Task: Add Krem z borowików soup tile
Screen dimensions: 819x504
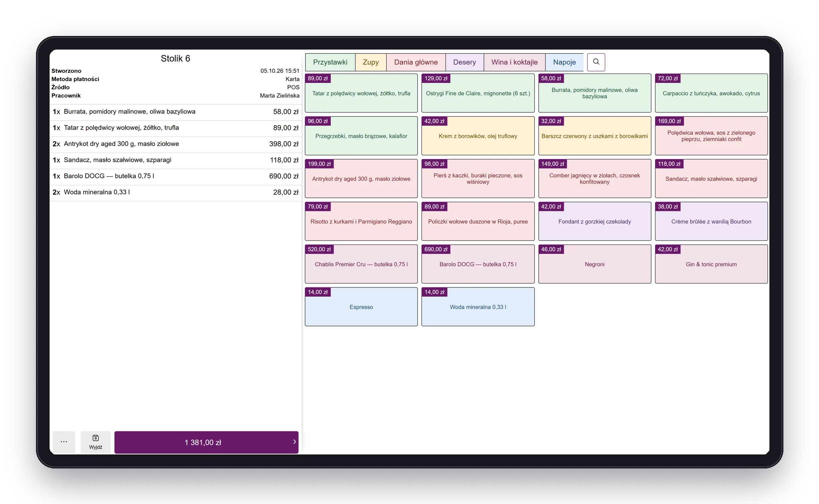Action: (x=478, y=136)
